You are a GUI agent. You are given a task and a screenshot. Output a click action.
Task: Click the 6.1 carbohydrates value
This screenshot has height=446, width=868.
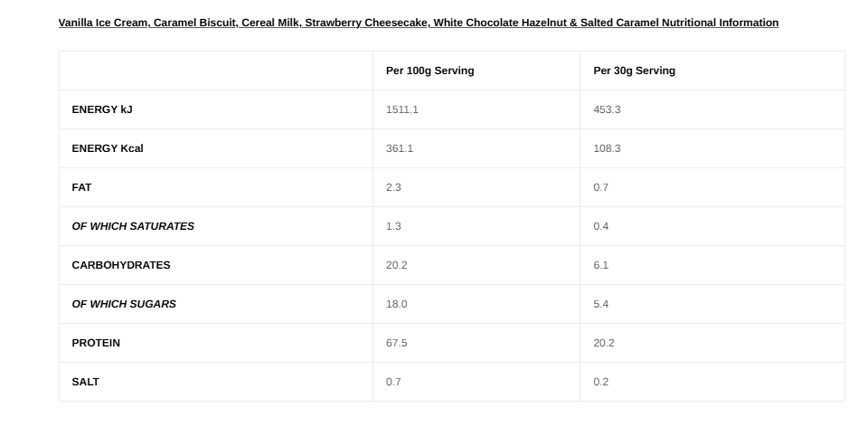click(x=600, y=265)
